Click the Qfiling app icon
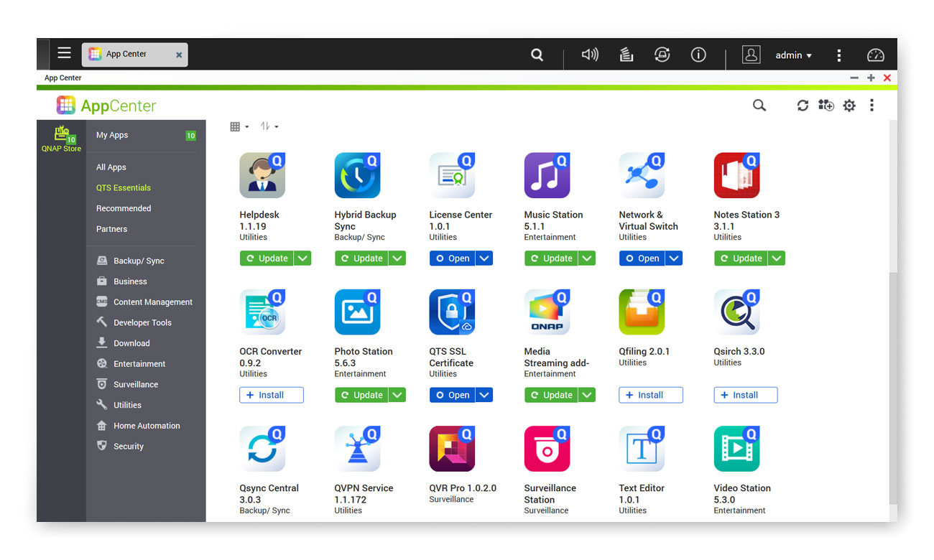This screenshot has height=560, width=934. [642, 312]
